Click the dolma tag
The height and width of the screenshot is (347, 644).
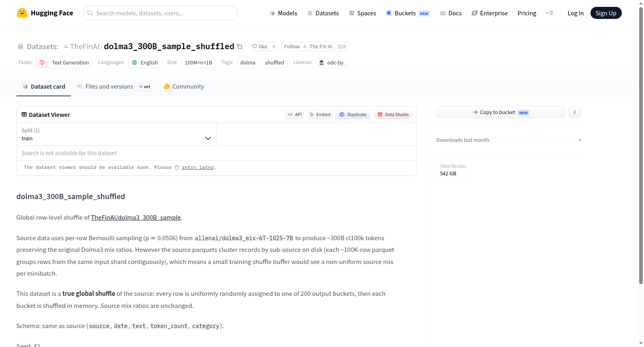(248, 62)
